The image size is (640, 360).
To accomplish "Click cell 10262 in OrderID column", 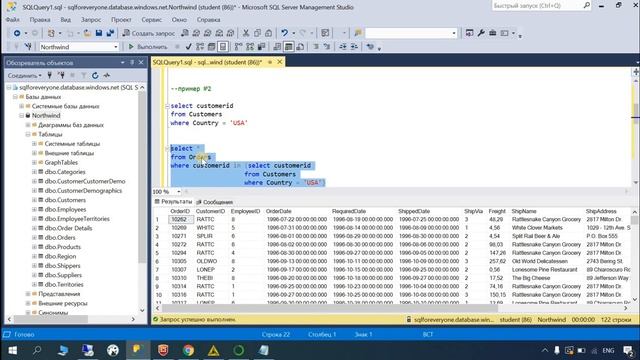I will click(179, 219).
